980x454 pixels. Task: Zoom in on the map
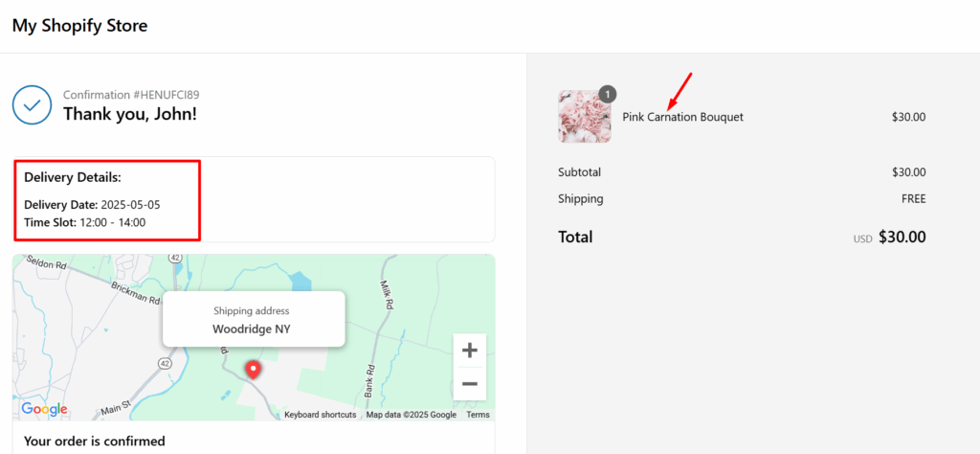(x=469, y=351)
